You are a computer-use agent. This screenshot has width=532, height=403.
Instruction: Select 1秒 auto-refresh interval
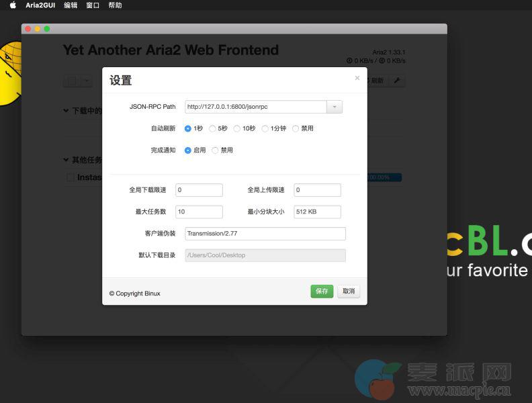coord(188,128)
